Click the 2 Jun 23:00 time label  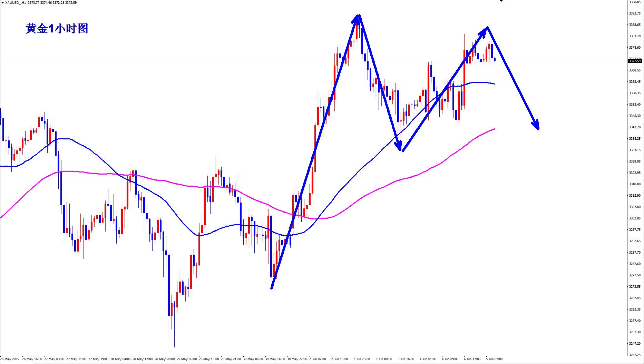361,359
